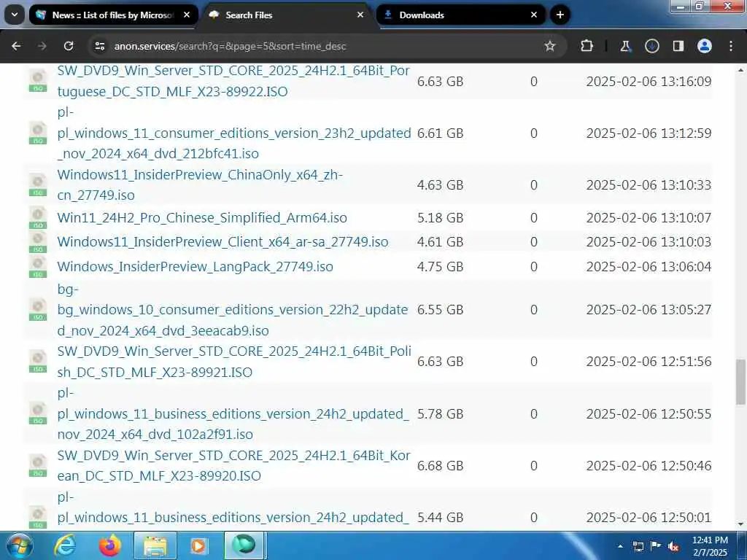Open pl-pl business editions 102a2f91 ISO link
Screen dimensions: 747x560
pyautogui.click(x=233, y=414)
